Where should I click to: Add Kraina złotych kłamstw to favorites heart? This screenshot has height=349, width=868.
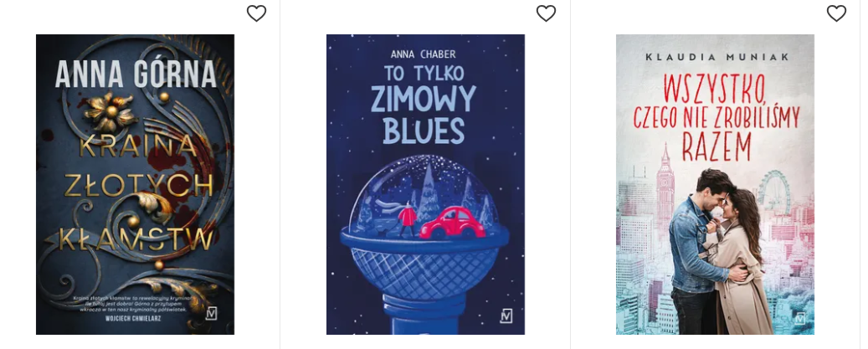point(256,13)
